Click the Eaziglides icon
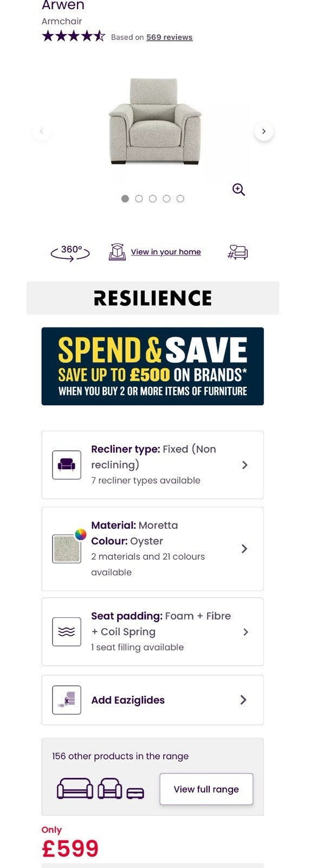Image resolution: width=310 pixels, height=868 pixels. pos(67,700)
